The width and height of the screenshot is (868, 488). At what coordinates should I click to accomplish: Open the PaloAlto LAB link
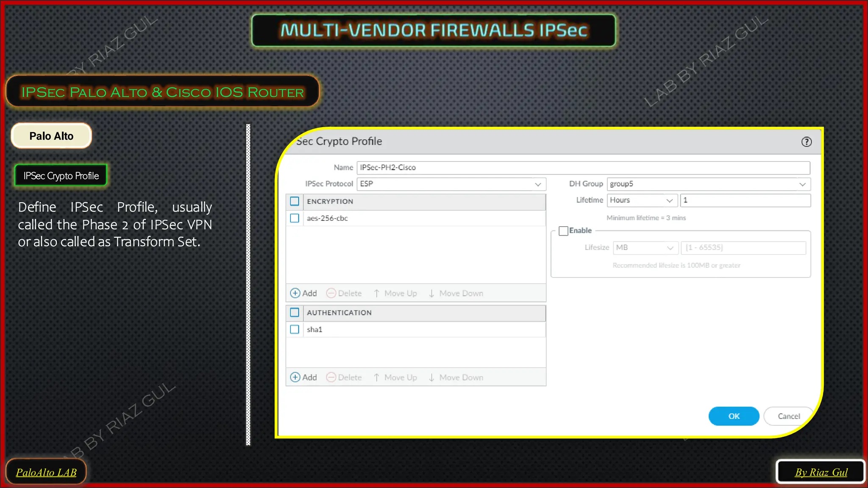pos(46,472)
